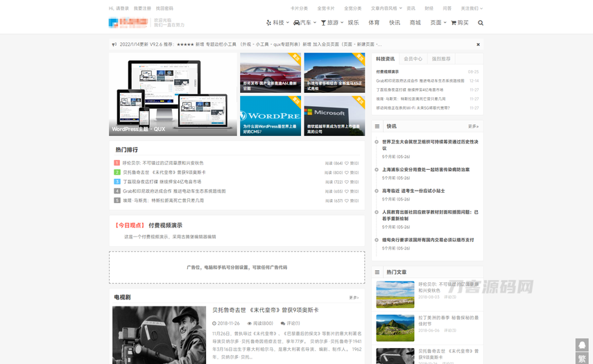Click the 我要注册 link

(142, 8)
